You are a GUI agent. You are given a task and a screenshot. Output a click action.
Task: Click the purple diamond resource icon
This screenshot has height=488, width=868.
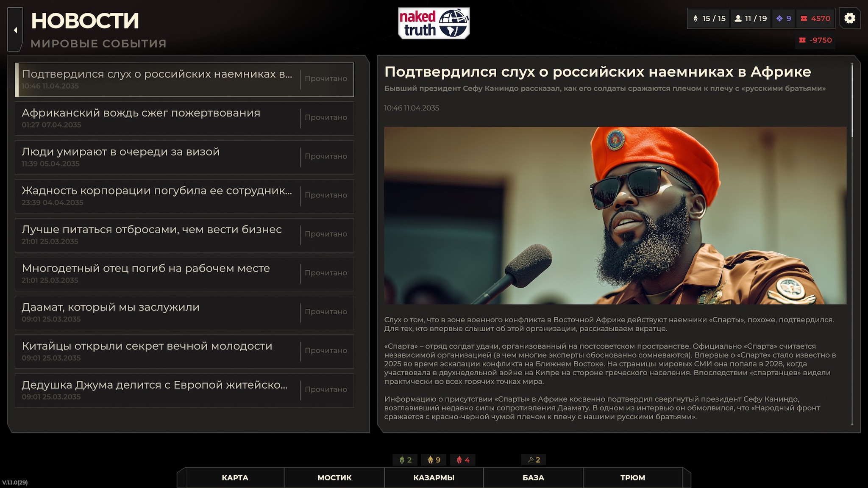779,19
